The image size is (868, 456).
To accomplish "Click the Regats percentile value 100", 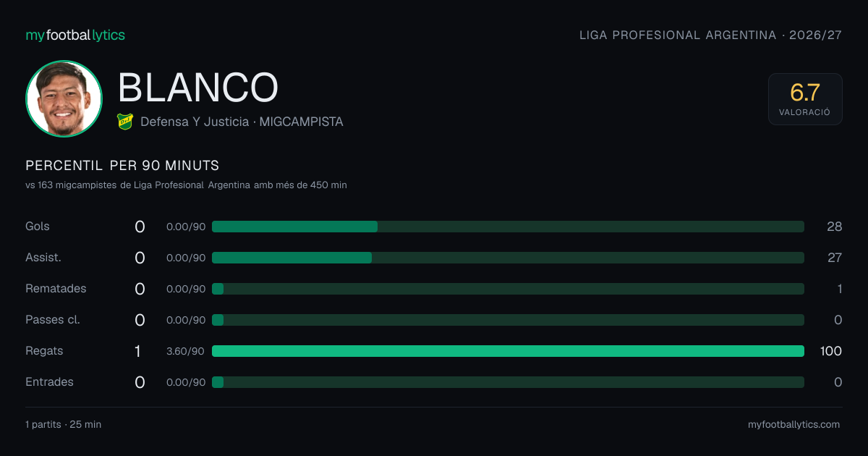I will (x=831, y=351).
